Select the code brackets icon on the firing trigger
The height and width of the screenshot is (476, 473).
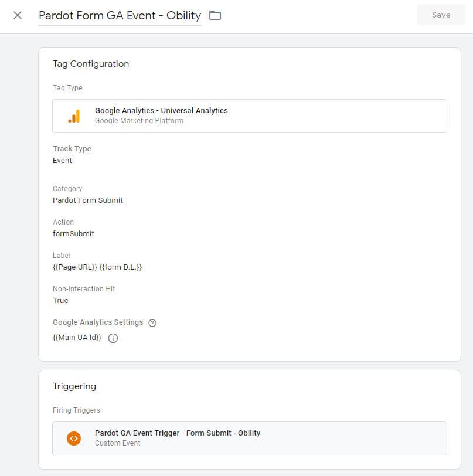(73, 438)
